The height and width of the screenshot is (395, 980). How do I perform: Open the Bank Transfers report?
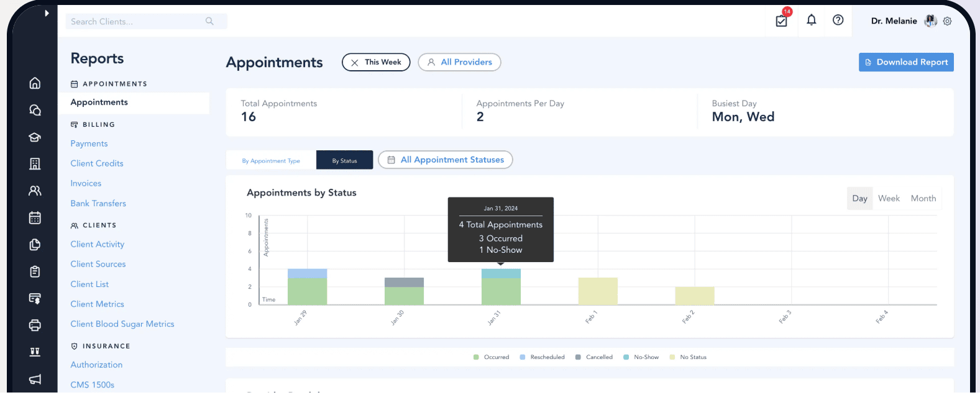pyautogui.click(x=98, y=203)
